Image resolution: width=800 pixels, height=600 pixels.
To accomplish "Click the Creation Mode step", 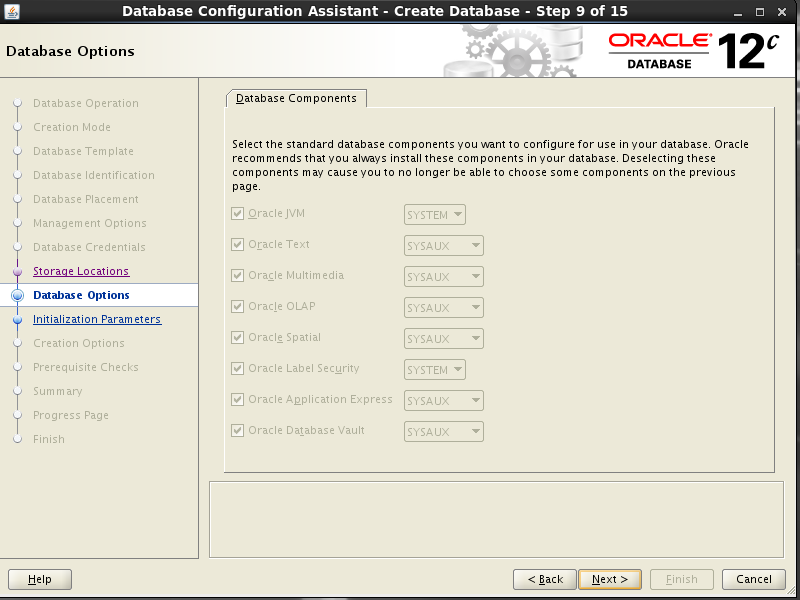I will pyautogui.click(x=72, y=128).
